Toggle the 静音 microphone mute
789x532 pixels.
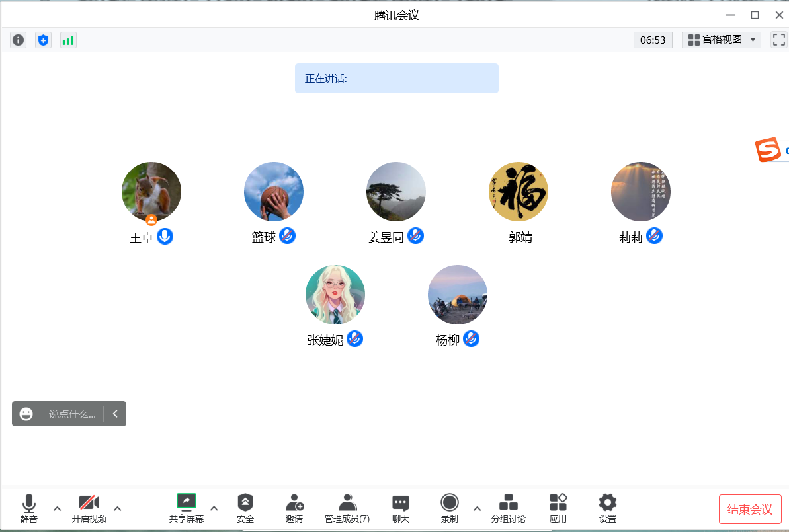click(29, 508)
